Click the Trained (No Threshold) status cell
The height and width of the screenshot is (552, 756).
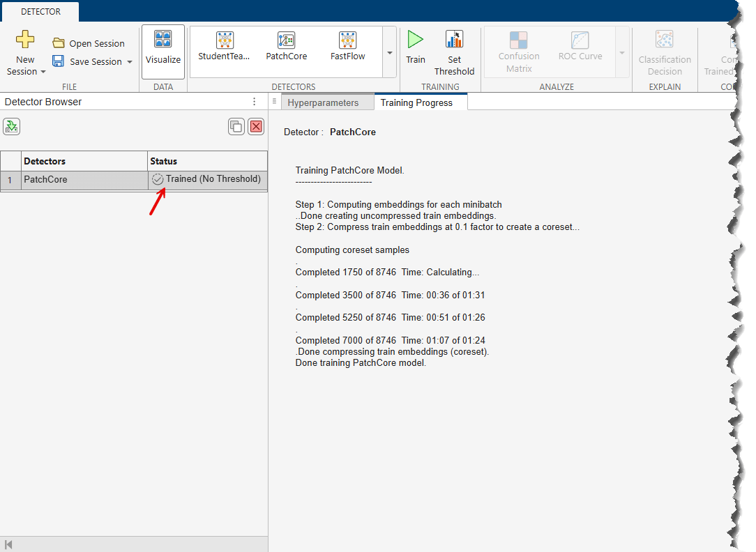[207, 179]
